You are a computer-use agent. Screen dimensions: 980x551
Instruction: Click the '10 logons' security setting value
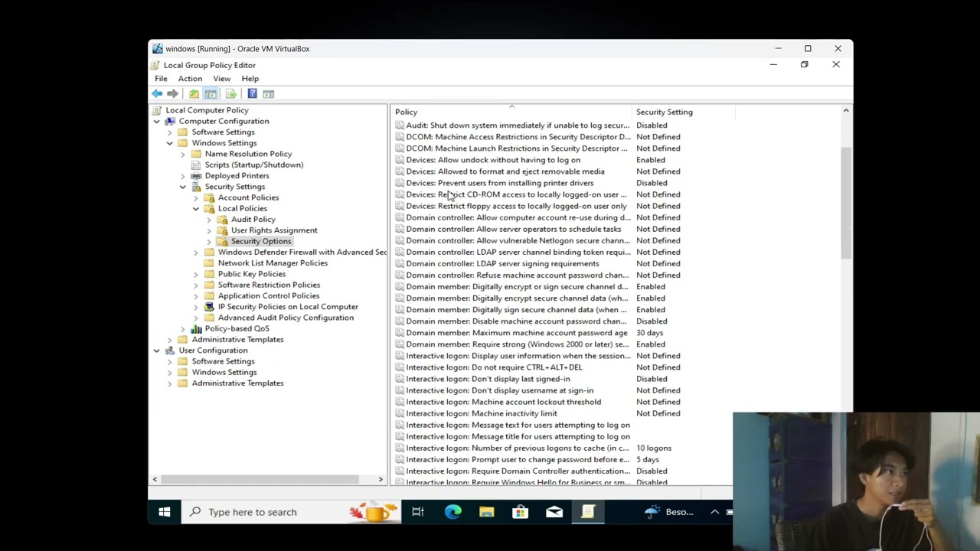click(x=654, y=448)
